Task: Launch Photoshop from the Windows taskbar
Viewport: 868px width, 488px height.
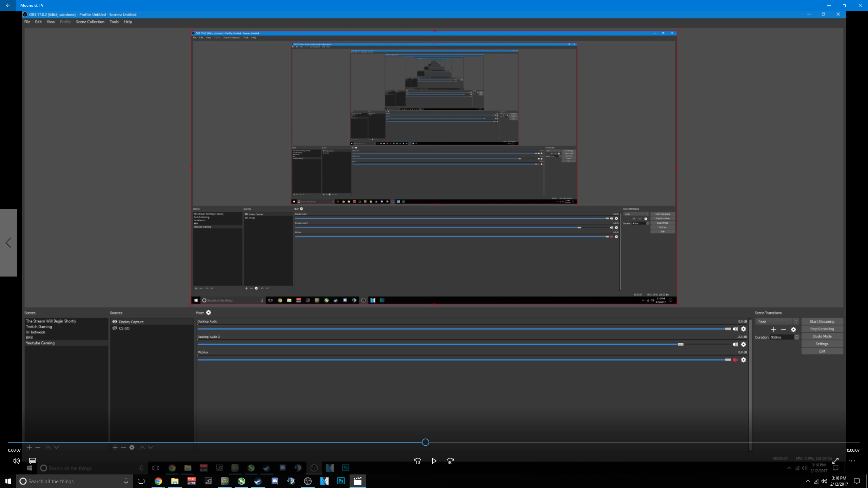Action: click(x=341, y=481)
